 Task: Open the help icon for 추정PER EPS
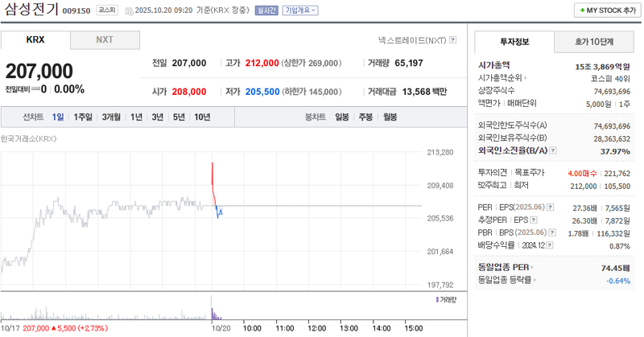(x=535, y=220)
